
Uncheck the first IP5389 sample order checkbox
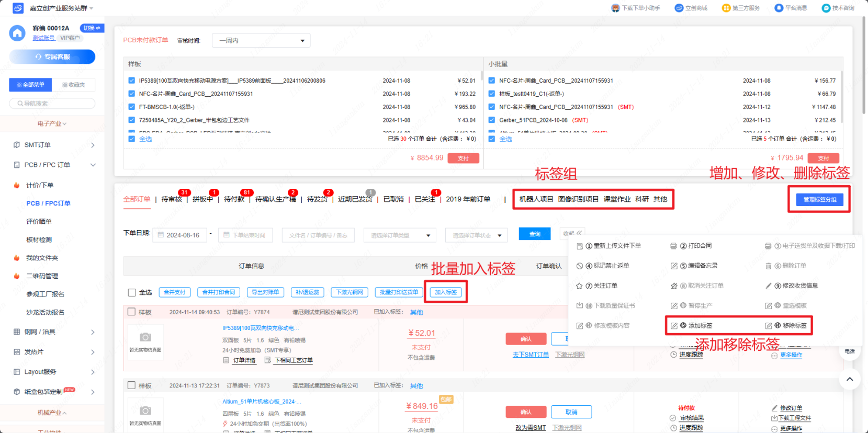[132, 81]
